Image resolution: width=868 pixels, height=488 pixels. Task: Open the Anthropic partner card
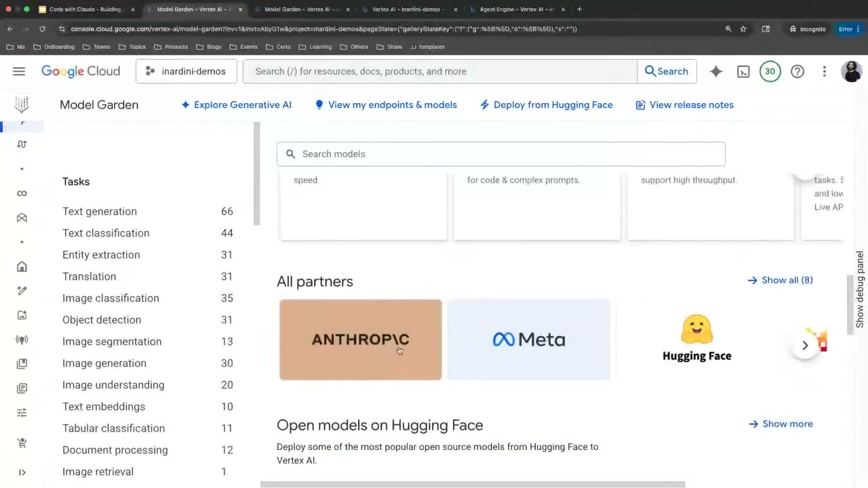click(361, 340)
